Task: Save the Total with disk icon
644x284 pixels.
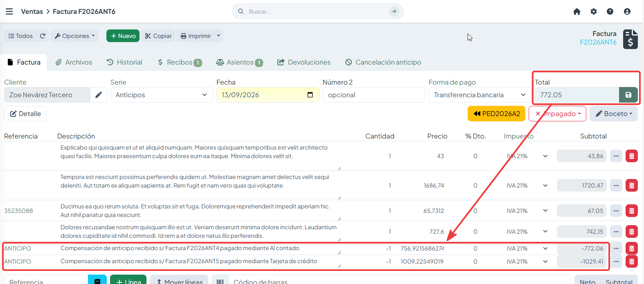Action: (628, 95)
